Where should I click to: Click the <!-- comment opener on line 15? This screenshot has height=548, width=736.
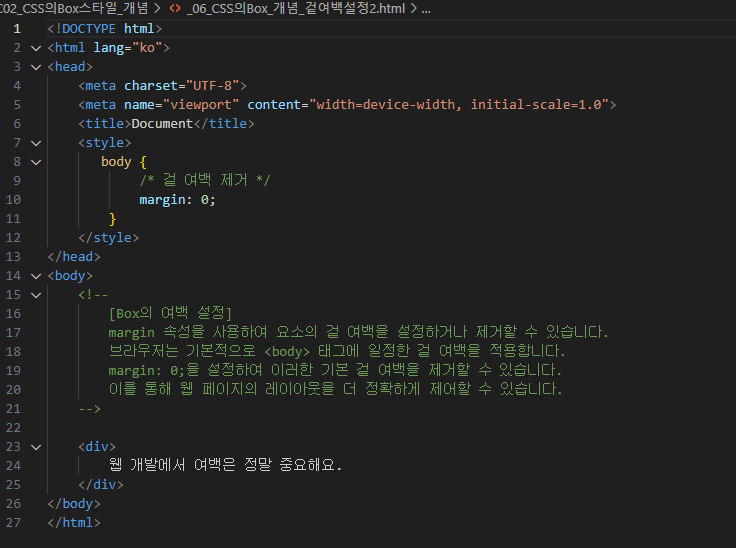(x=93, y=295)
